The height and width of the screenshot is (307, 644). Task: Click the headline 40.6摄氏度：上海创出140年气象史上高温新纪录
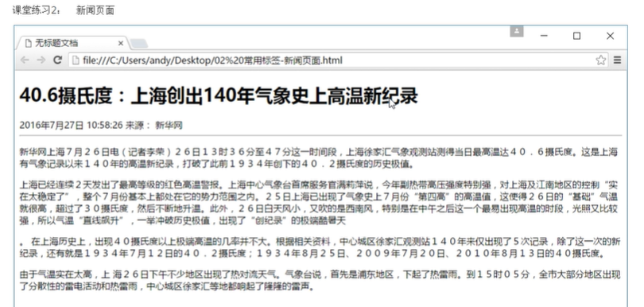(x=219, y=95)
